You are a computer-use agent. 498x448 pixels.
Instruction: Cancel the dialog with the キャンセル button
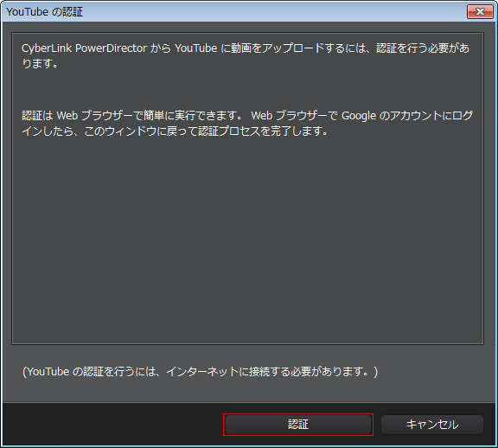click(432, 425)
